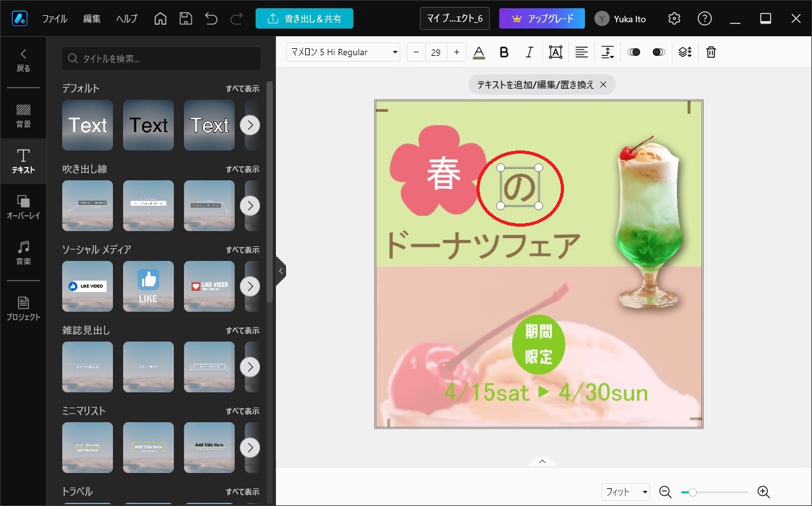Open the ヘルプ menu

click(127, 19)
